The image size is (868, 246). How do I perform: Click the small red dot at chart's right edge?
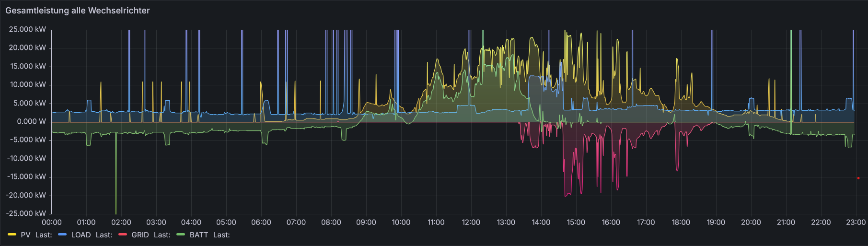point(858,178)
